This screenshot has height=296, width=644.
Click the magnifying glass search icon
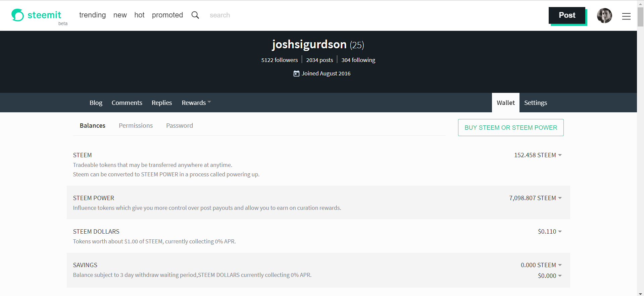tap(195, 15)
